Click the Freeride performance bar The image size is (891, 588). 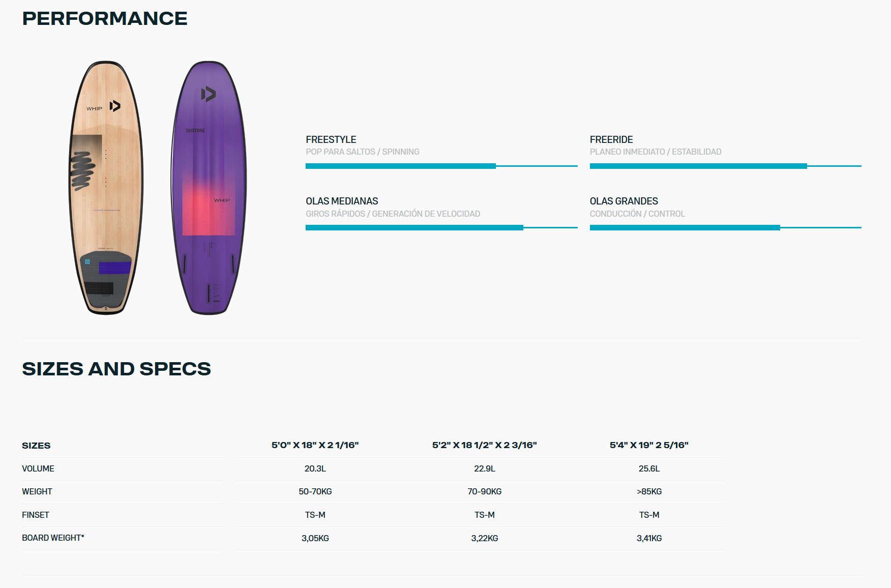725,166
